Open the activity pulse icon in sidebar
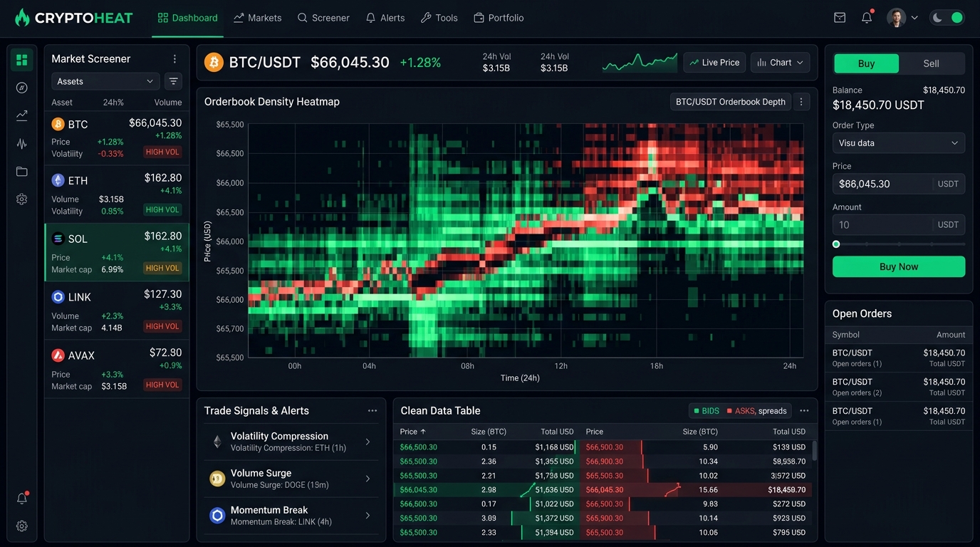980x547 pixels. [x=21, y=143]
